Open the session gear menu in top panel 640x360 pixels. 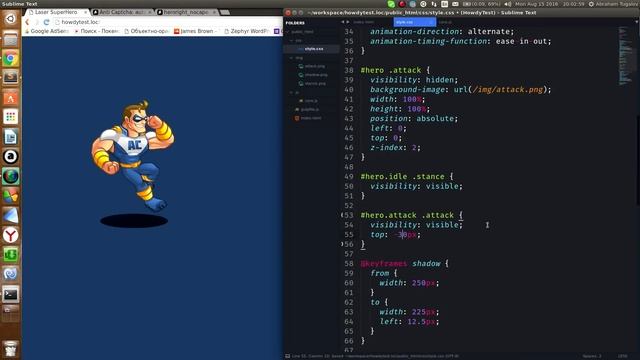coord(591,4)
